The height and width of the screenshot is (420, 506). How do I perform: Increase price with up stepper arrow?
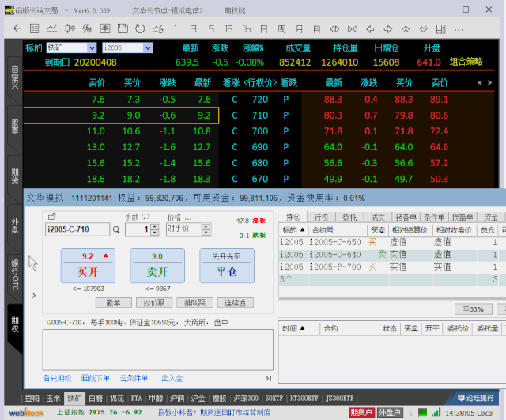click(x=206, y=227)
